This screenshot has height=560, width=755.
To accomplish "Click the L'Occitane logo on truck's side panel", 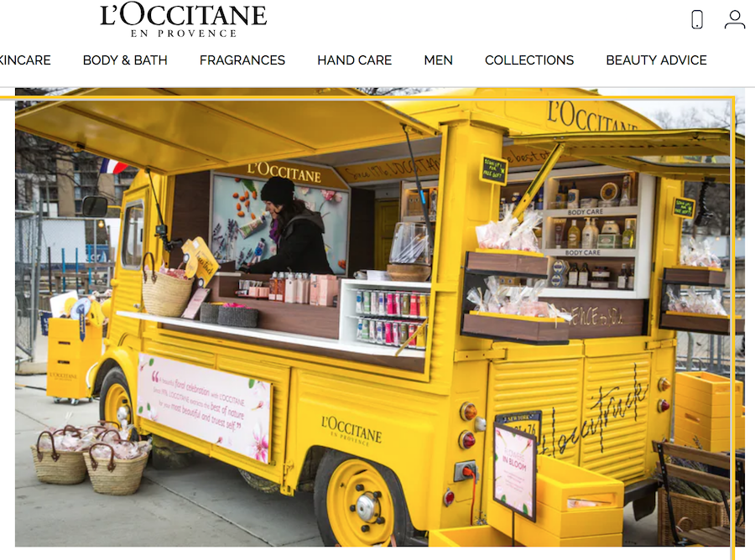I will (351, 431).
